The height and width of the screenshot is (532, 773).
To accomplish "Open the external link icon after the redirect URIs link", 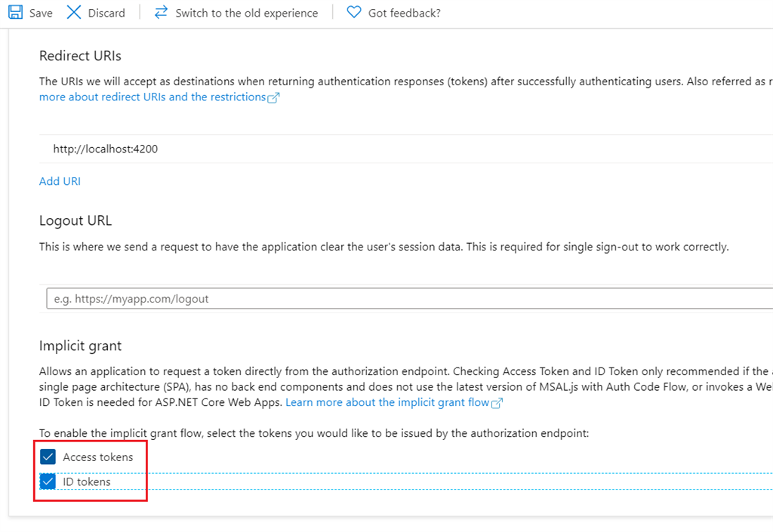I will [275, 97].
